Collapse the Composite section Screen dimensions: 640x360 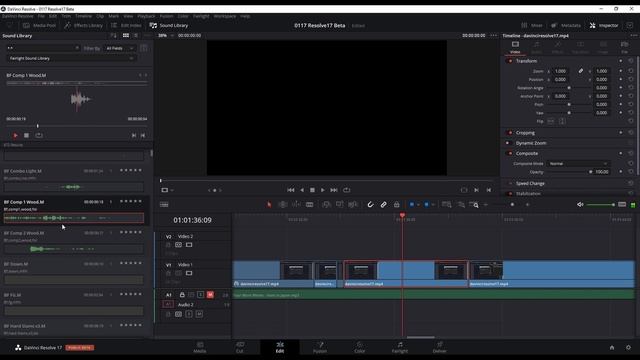(527, 153)
